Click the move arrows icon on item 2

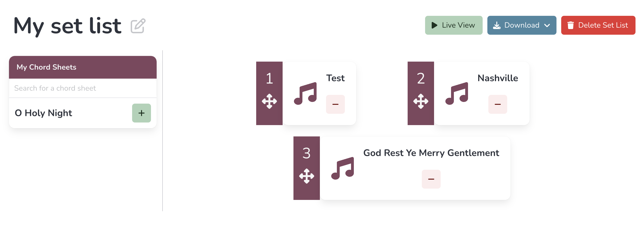421,101
